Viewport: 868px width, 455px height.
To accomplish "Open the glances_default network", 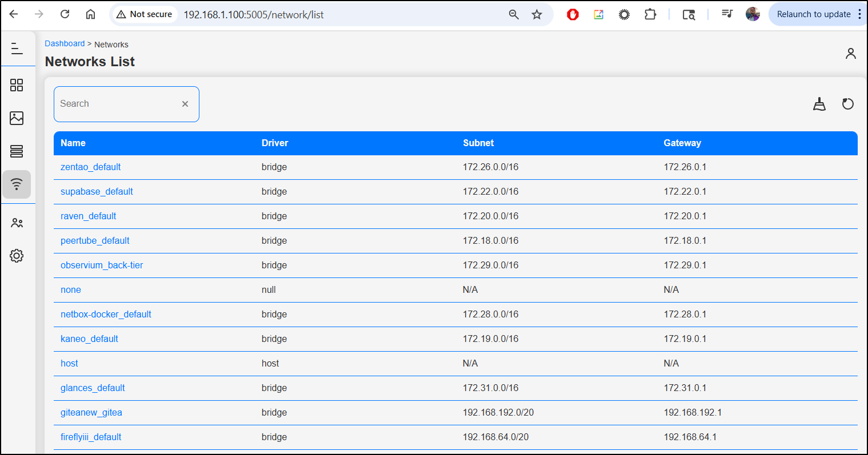I will click(93, 388).
